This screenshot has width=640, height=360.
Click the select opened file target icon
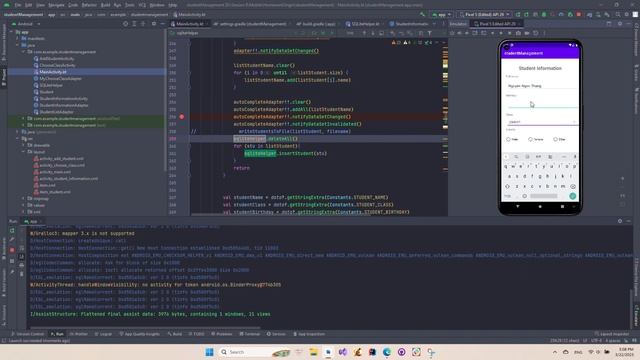point(125,24)
